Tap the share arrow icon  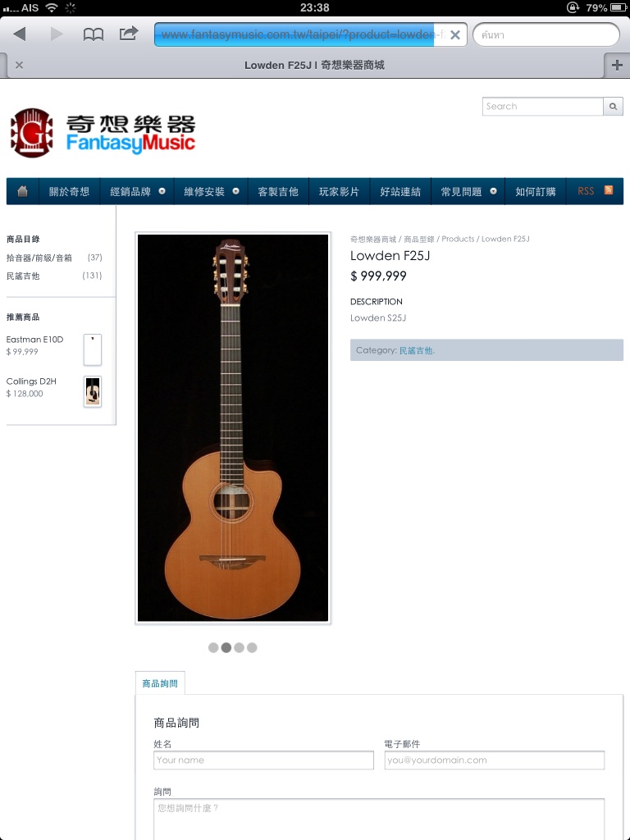129,34
